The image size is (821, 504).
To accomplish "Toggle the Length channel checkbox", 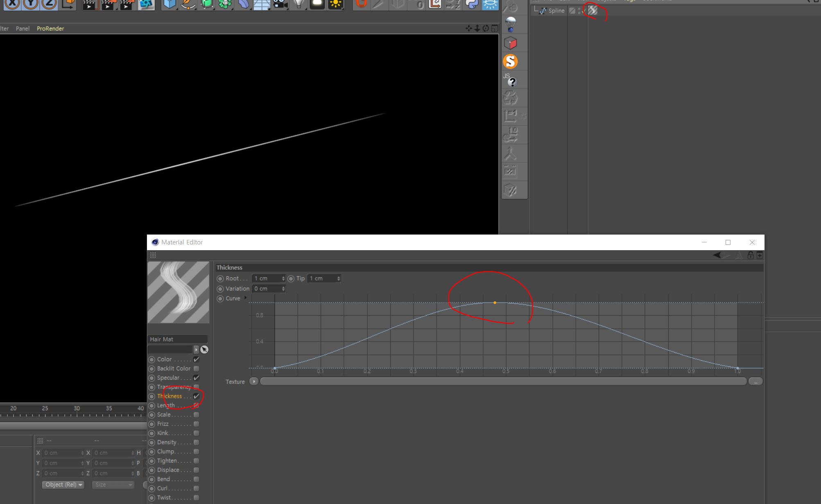I will pos(197,405).
